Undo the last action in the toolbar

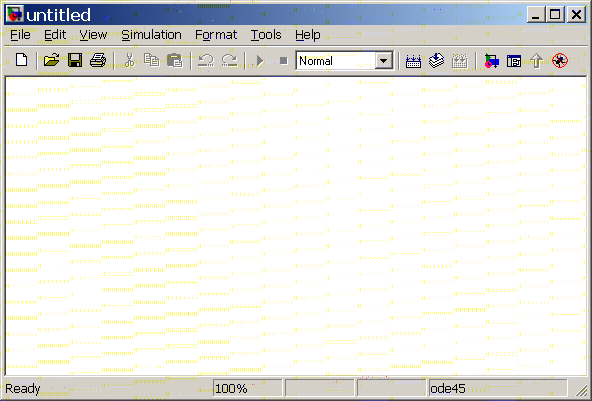point(206,60)
